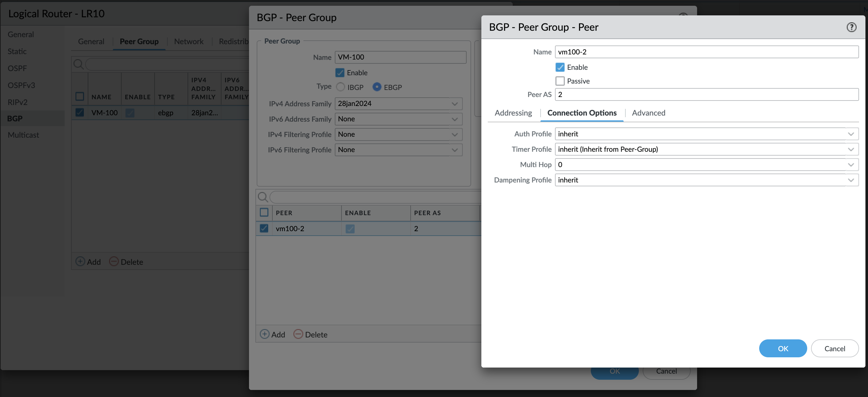The height and width of the screenshot is (397, 868).
Task: Open the help question mark icon
Action: pyautogui.click(x=851, y=27)
